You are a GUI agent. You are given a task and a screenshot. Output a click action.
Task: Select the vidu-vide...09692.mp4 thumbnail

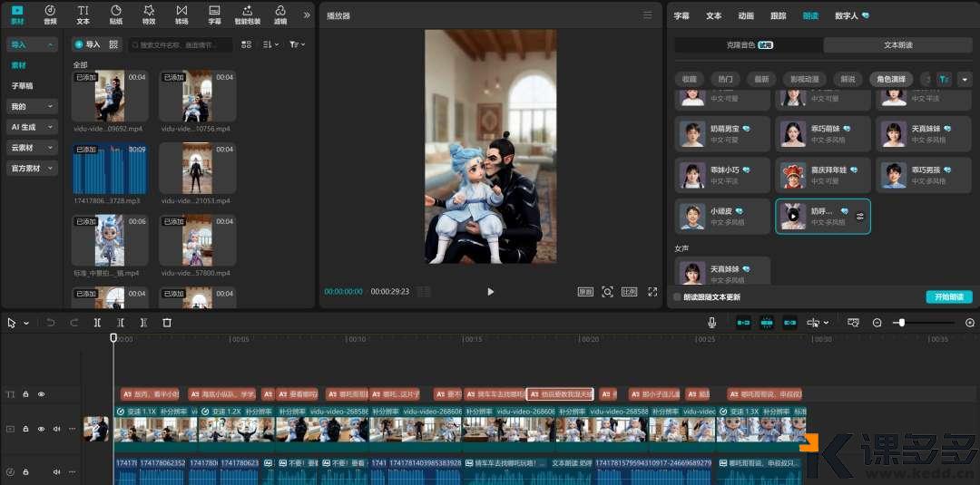click(110, 95)
